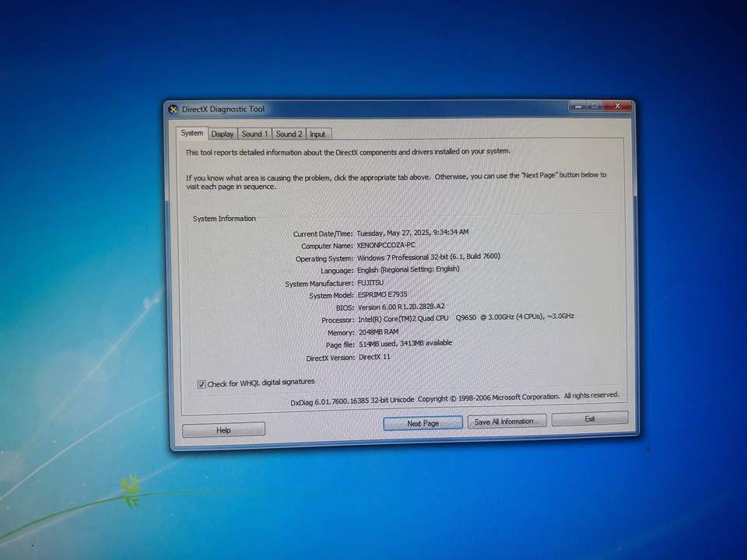The height and width of the screenshot is (560, 747).
Task: Go to the Input tab
Action: click(317, 135)
